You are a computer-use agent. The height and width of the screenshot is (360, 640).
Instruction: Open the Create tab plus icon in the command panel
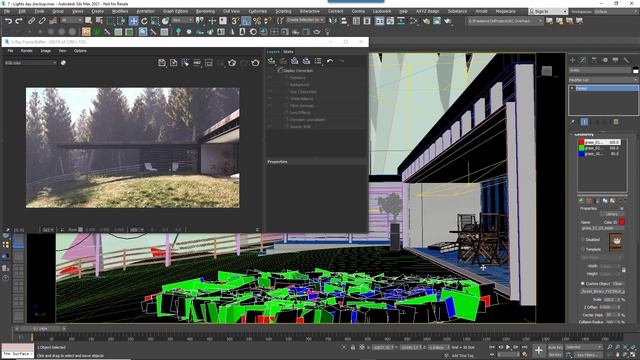coord(572,60)
